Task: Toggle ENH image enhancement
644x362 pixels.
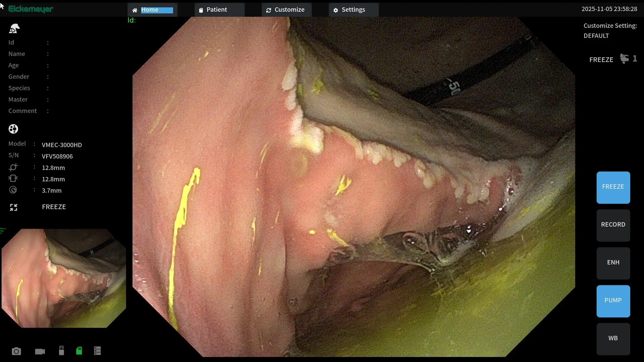Action: 613,263
